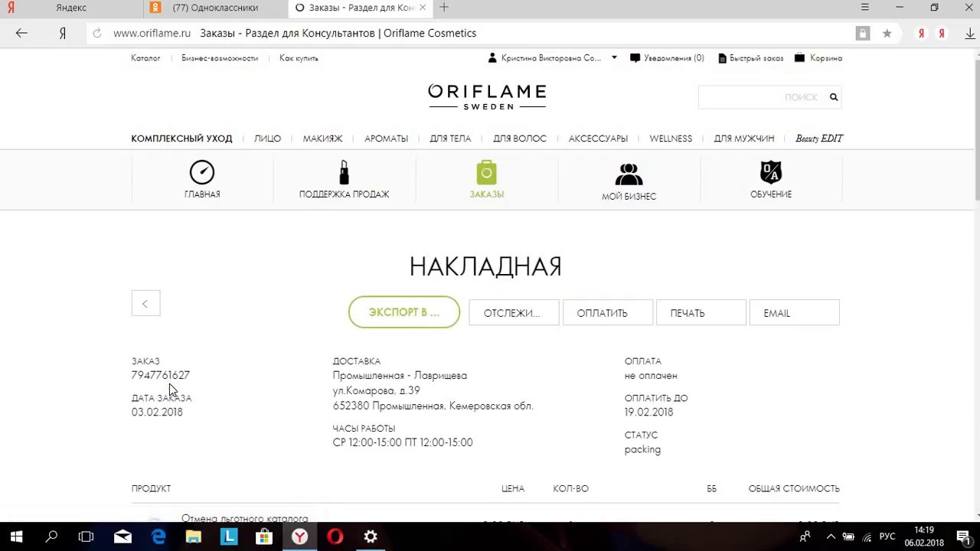The image size is (980, 551).
Task: Click the lock protect icon in address bar
Action: [863, 33]
